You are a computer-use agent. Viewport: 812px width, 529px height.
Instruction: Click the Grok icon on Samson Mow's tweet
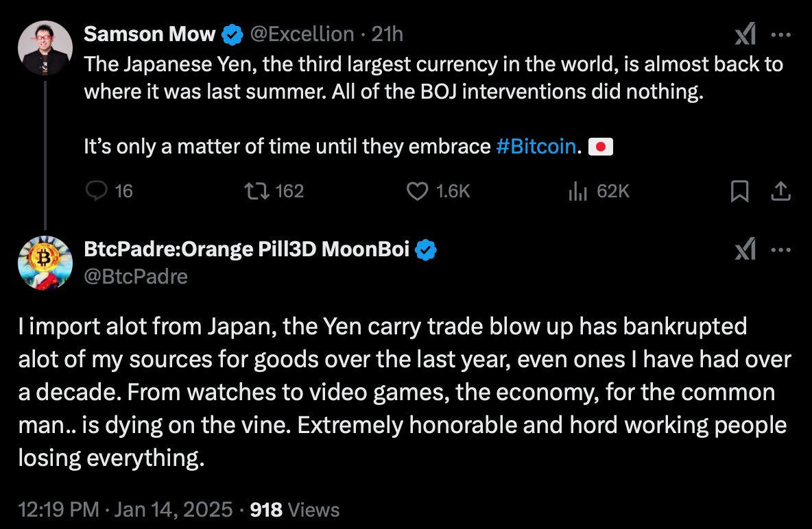(x=745, y=34)
